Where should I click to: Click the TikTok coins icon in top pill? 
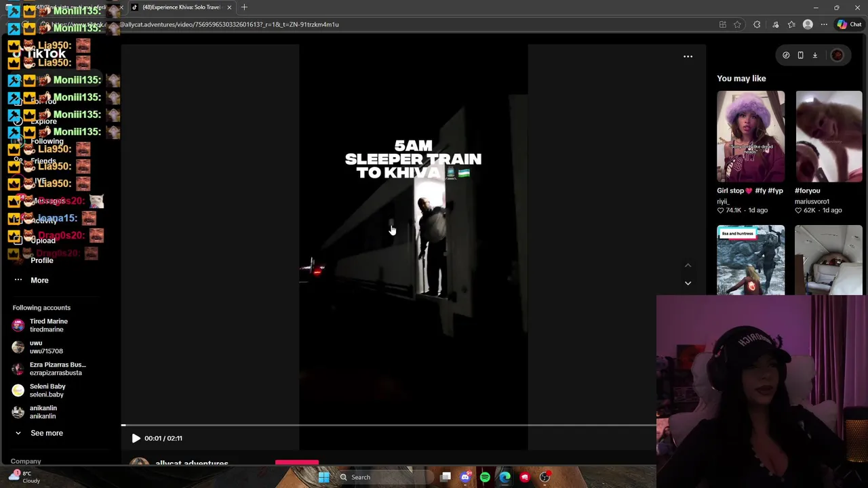coord(786,56)
